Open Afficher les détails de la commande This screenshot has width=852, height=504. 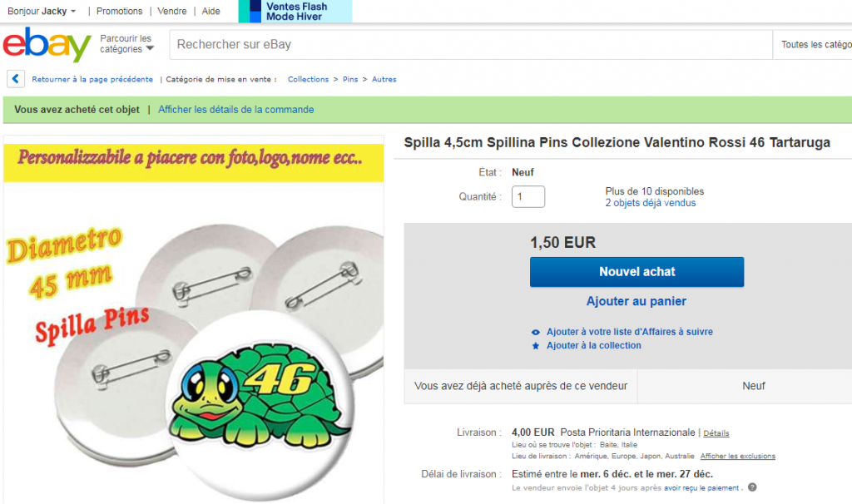[x=235, y=109]
